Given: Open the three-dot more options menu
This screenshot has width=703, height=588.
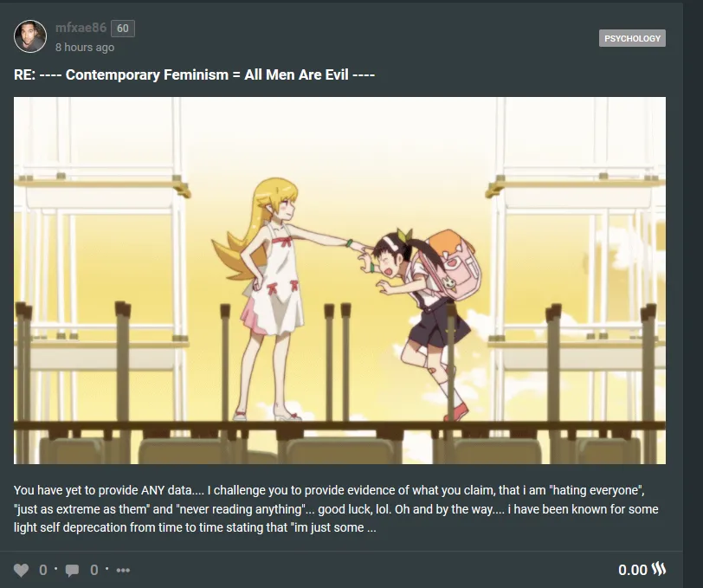Looking at the screenshot, I should (x=123, y=571).
